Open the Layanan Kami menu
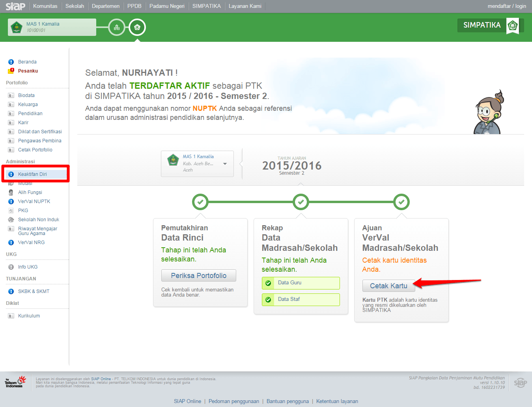532x407 pixels. [245, 6]
